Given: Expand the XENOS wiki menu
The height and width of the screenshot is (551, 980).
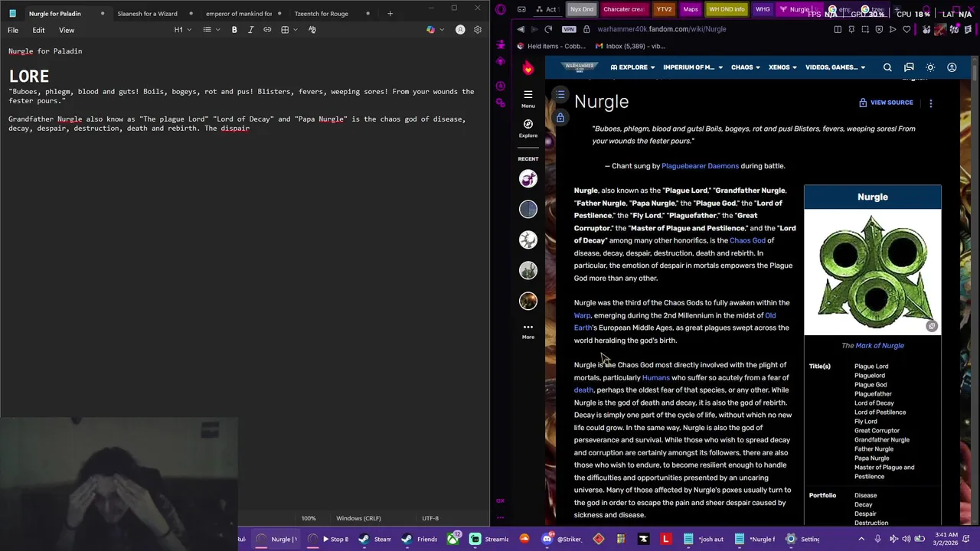Looking at the screenshot, I should coord(783,67).
